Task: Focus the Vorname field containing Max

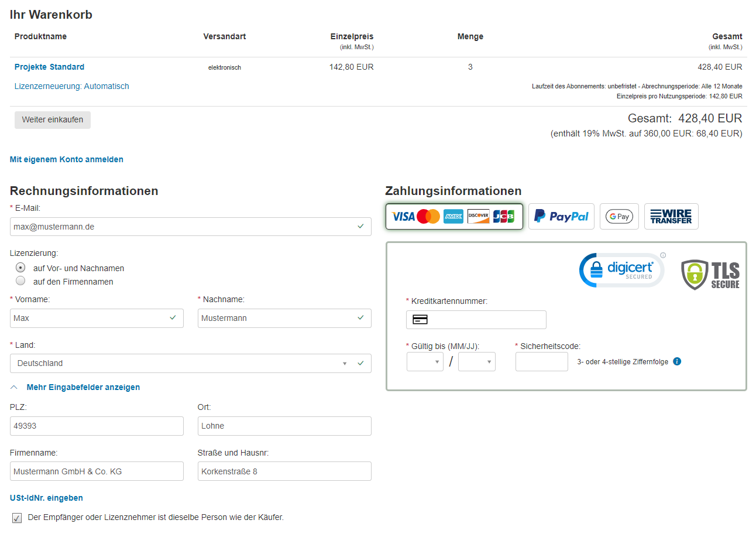Action: 97,318
